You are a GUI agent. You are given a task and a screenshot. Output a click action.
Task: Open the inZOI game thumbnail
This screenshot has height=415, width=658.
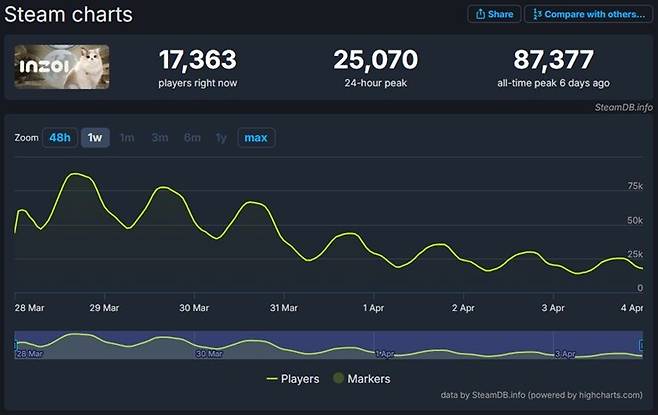pyautogui.click(x=62, y=67)
